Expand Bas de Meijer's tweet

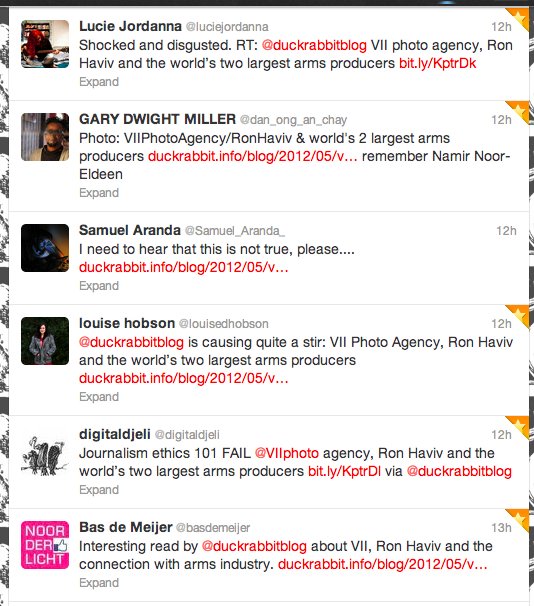tap(99, 583)
